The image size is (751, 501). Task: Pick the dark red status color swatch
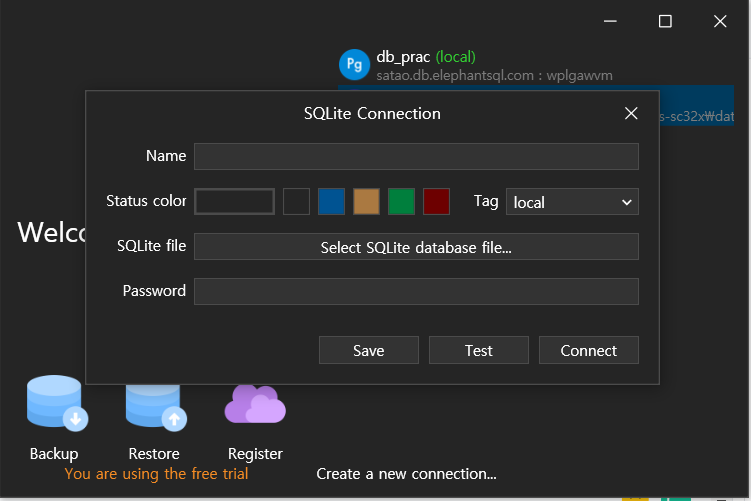point(436,201)
